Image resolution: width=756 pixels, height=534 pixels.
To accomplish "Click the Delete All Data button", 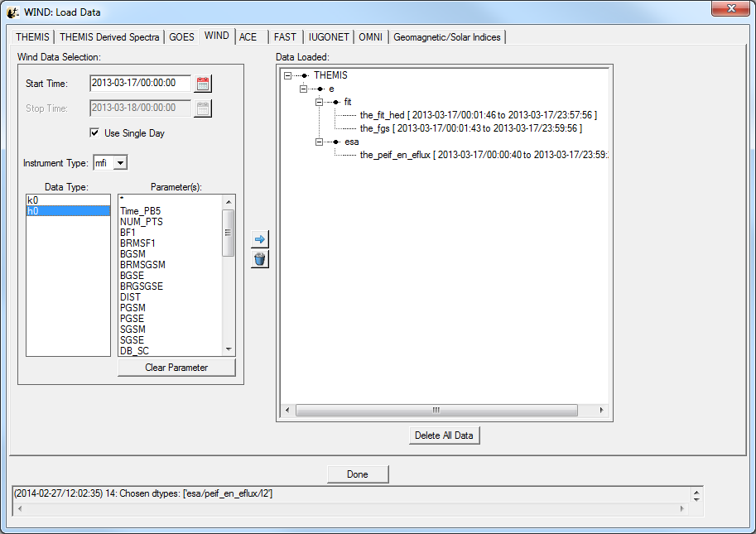I will [x=445, y=435].
